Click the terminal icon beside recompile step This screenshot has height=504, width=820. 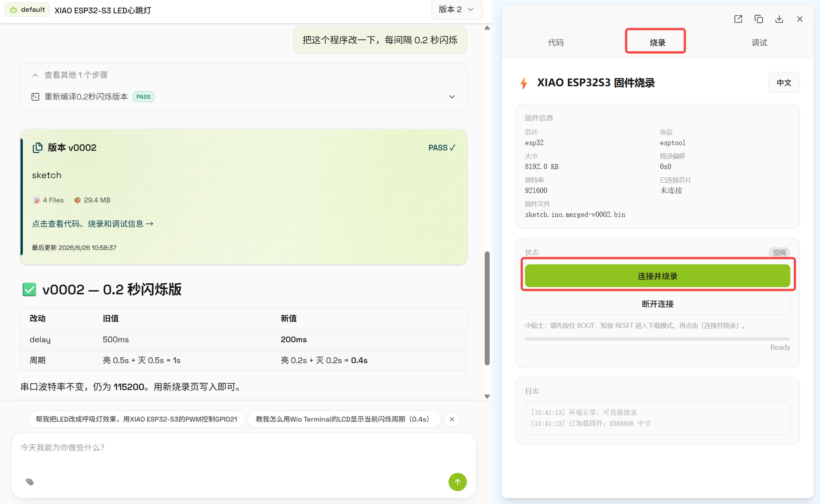pyautogui.click(x=35, y=97)
